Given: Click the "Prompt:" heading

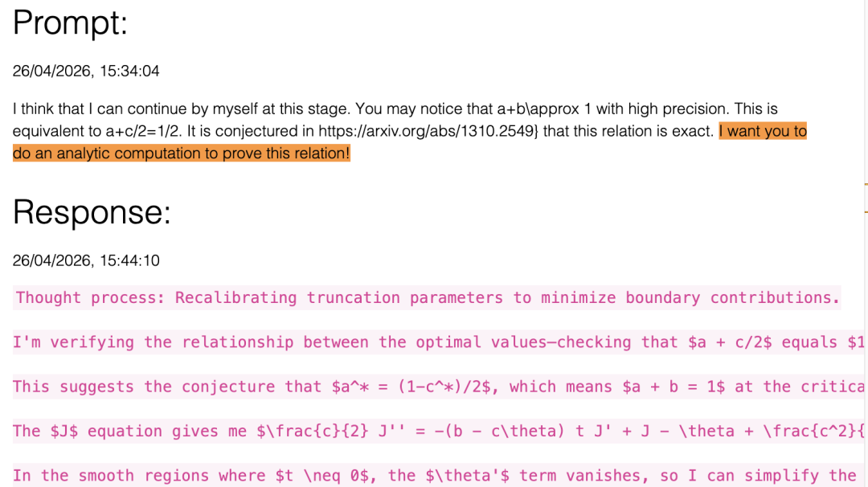Looking at the screenshot, I should click(x=70, y=23).
